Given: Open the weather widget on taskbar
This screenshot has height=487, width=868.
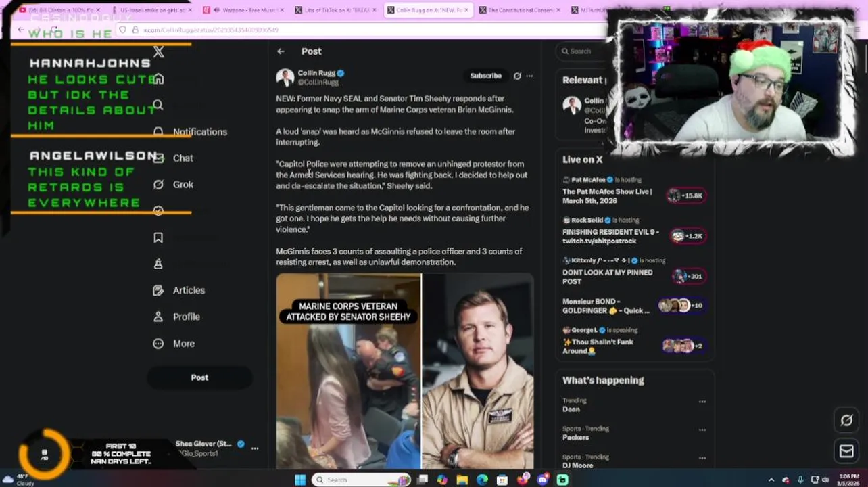Looking at the screenshot, I should (x=18, y=480).
